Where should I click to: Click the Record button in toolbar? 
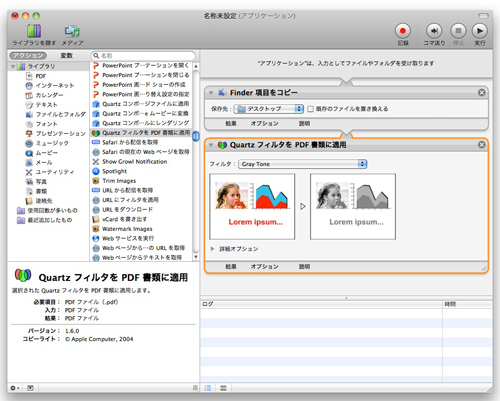(x=403, y=31)
